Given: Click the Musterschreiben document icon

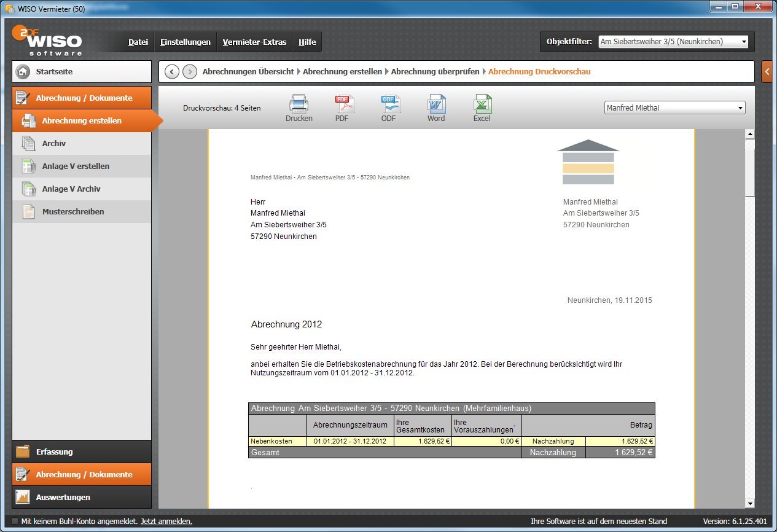Looking at the screenshot, I should 28,212.
